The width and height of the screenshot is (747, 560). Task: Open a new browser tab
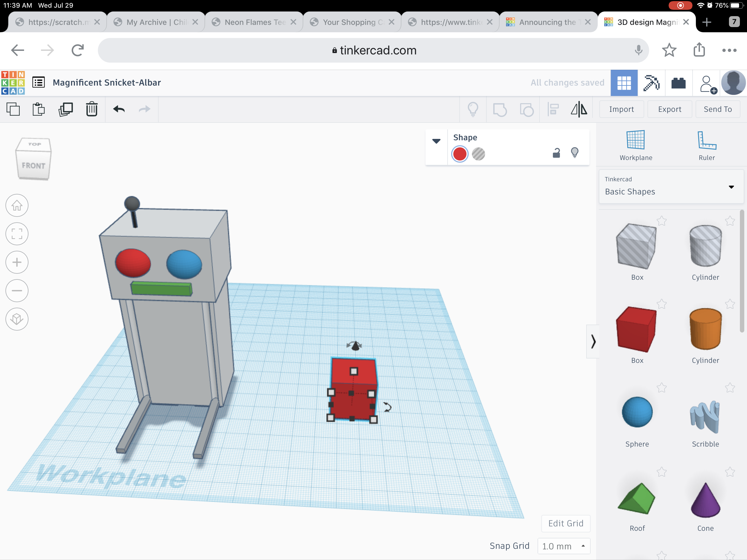[707, 22]
